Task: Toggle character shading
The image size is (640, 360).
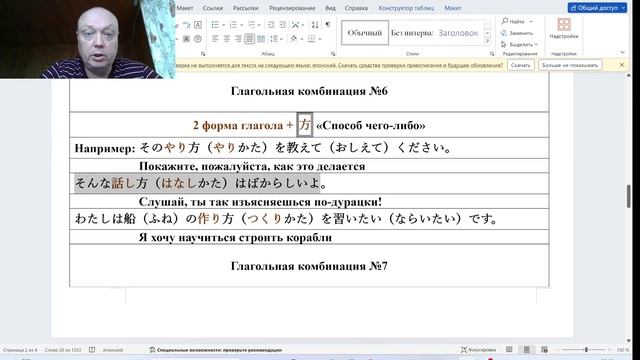Action: point(186,39)
